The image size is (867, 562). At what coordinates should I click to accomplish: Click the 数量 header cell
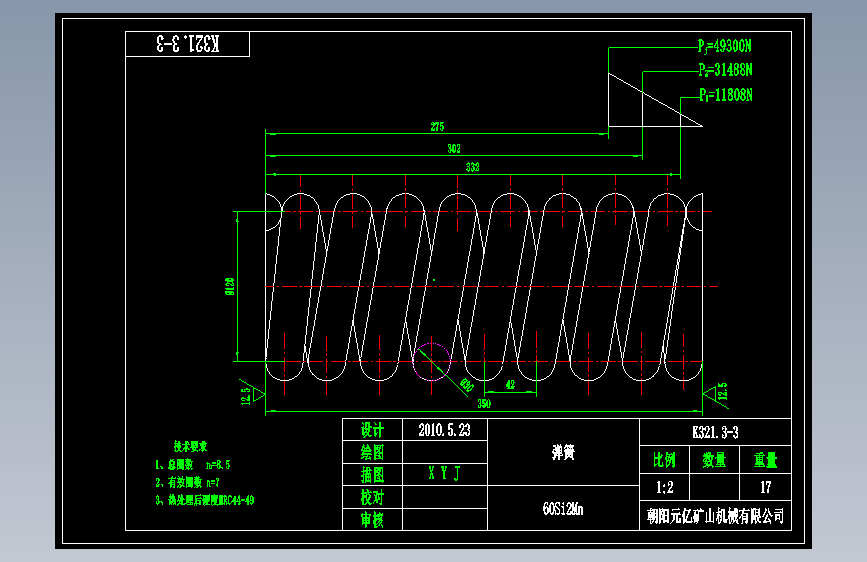714,460
